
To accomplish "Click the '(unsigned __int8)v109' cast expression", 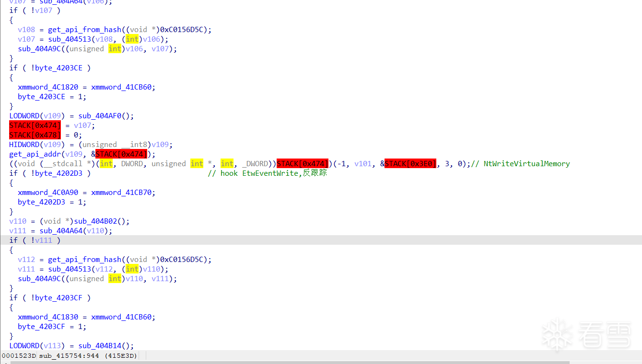I will pyautogui.click(x=126, y=144).
